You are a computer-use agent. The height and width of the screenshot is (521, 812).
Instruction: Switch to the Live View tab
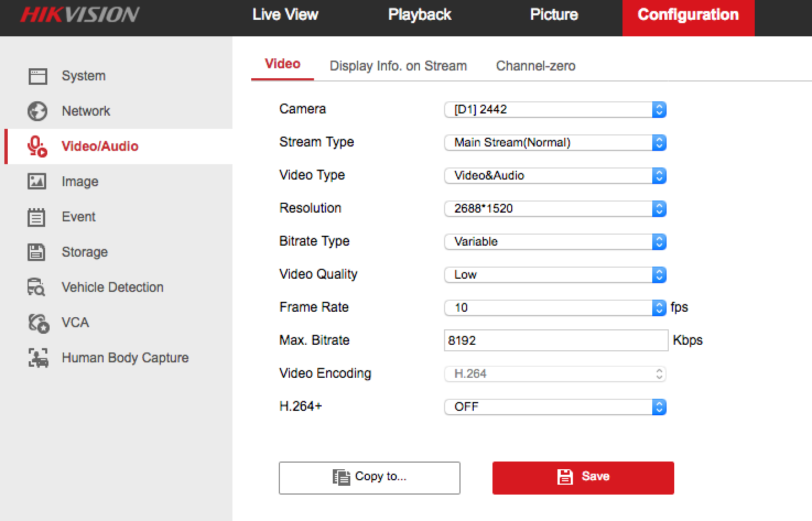[285, 15]
